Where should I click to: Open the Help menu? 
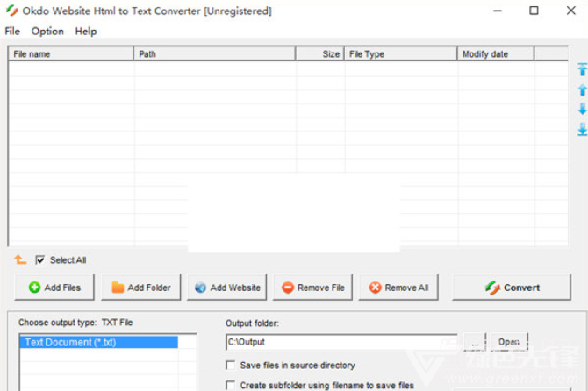pyautogui.click(x=86, y=31)
